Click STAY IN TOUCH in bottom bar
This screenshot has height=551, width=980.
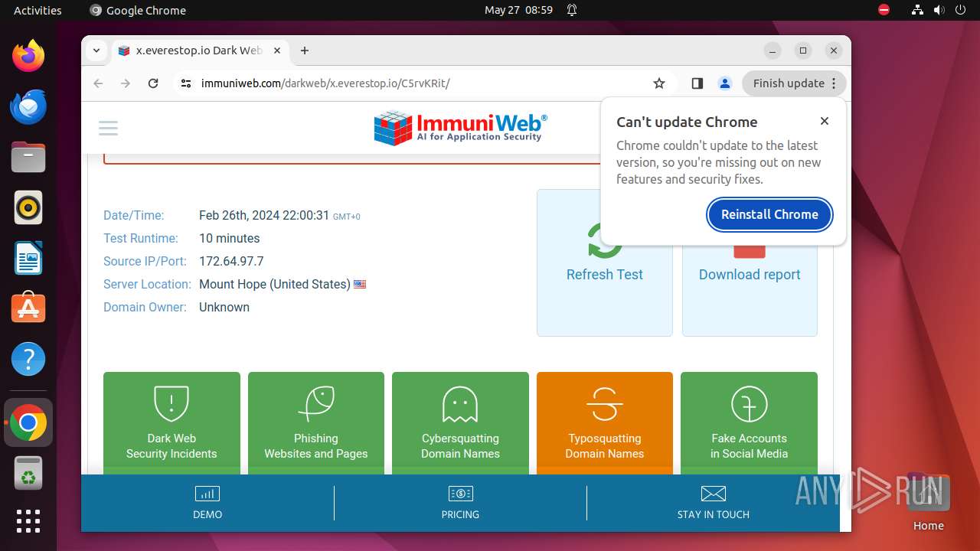(713, 503)
